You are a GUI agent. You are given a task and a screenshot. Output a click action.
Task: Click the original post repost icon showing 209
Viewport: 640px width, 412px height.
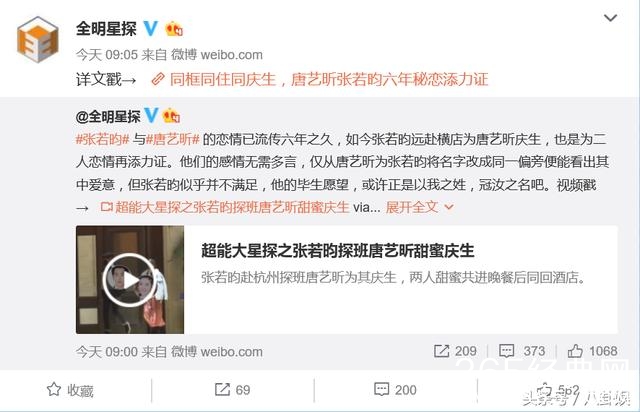click(455, 351)
